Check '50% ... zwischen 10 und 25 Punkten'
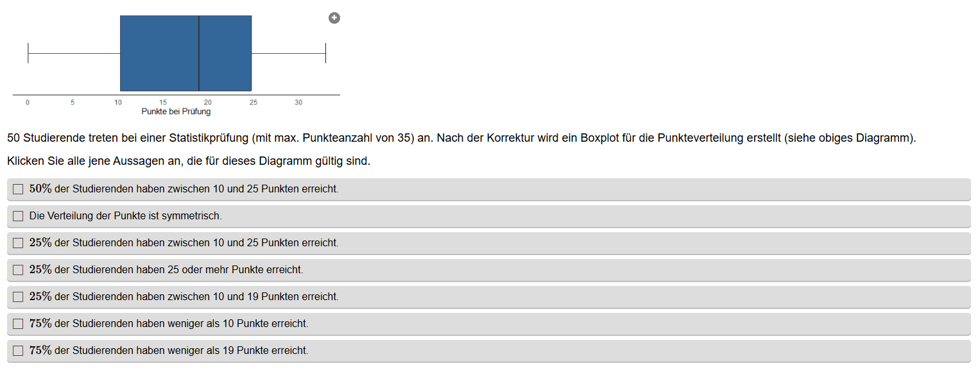Image resolution: width=980 pixels, height=370 pixels. click(18, 189)
